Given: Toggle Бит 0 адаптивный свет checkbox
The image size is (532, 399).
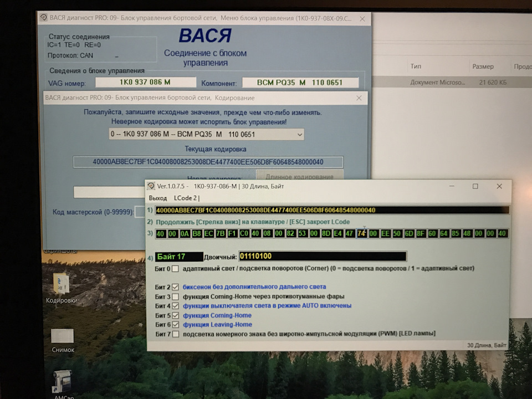Looking at the screenshot, I should click(175, 269).
